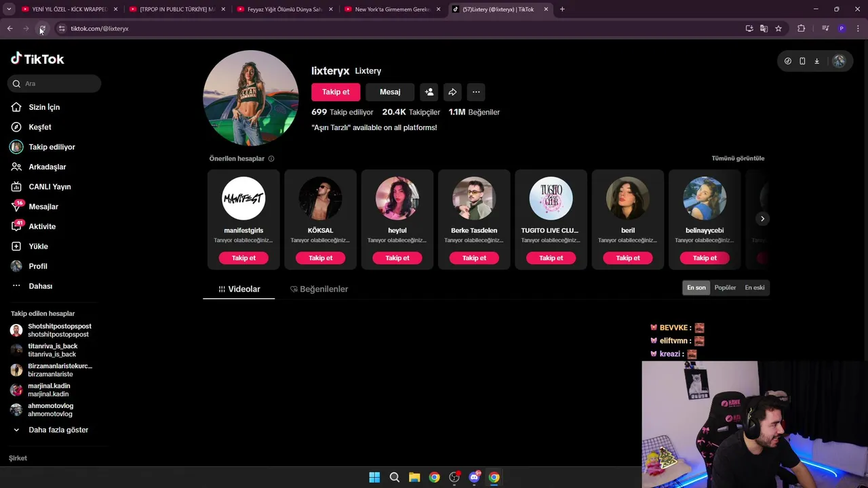Switch to Beğenilenler tab
The height and width of the screenshot is (488, 868).
(319, 289)
